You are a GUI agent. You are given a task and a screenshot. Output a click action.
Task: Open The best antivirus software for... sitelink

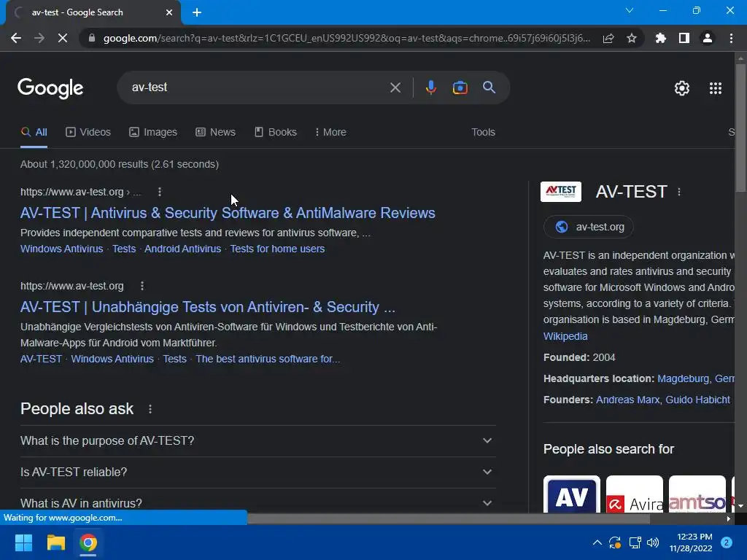[x=268, y=359]
